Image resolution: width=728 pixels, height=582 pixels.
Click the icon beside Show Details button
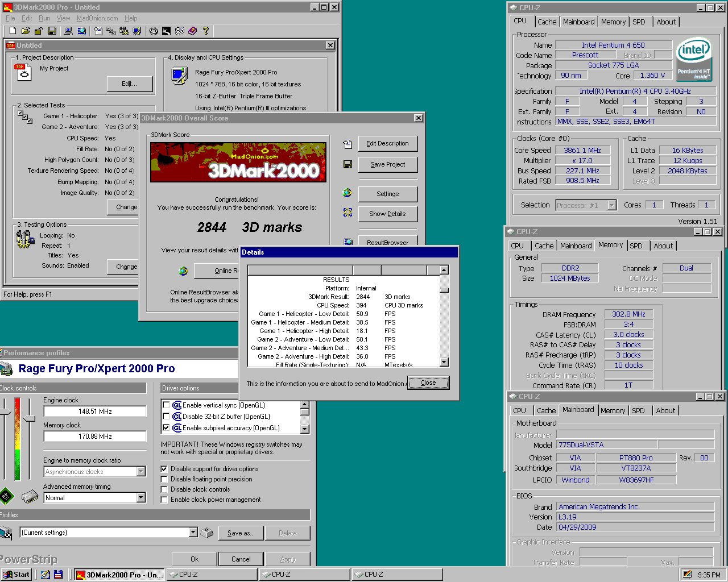(x=348, y=213)
